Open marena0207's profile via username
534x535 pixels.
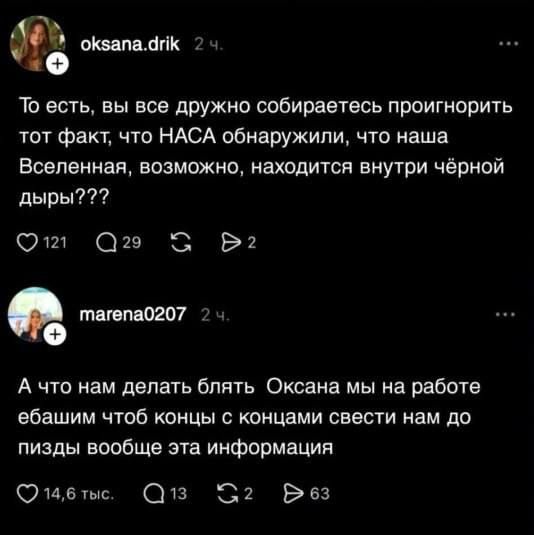(133, 315)
